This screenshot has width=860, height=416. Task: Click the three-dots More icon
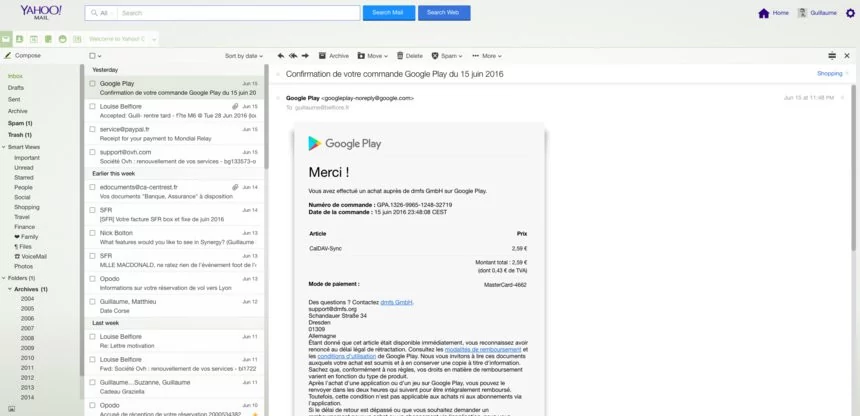(x=475, y=56)
